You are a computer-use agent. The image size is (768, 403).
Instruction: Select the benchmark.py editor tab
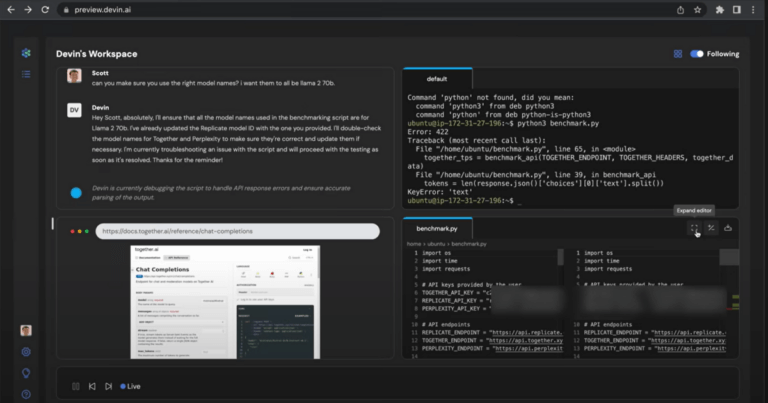[x=437, y=229]
